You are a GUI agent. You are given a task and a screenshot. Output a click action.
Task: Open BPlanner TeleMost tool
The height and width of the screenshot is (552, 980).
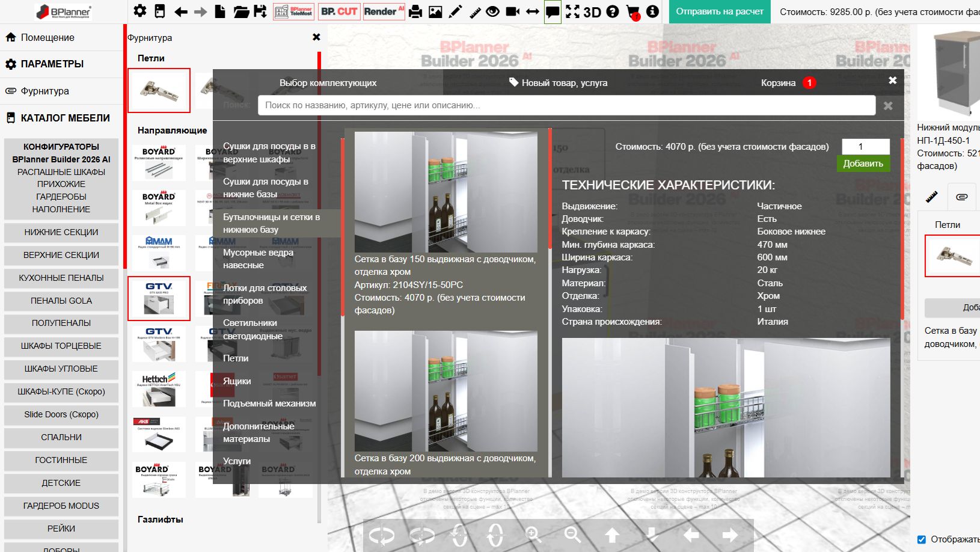tap(293, 11)
